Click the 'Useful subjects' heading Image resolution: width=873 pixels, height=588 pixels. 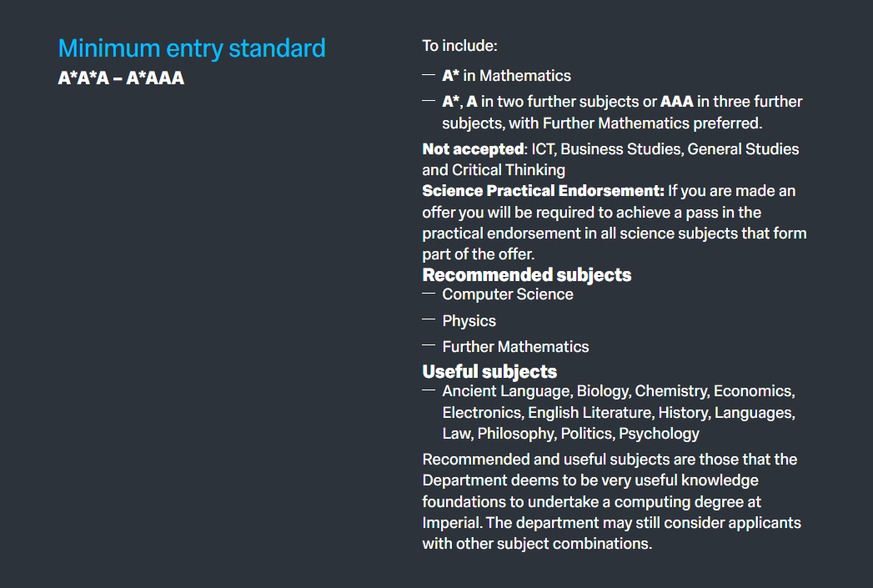click(x=489, y=371)
